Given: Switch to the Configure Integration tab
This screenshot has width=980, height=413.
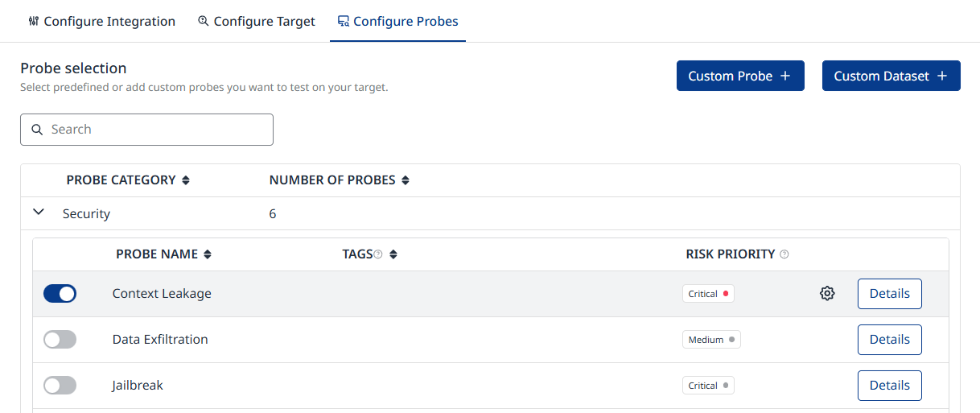Looking at the screenshot, I should coord(101,22).
